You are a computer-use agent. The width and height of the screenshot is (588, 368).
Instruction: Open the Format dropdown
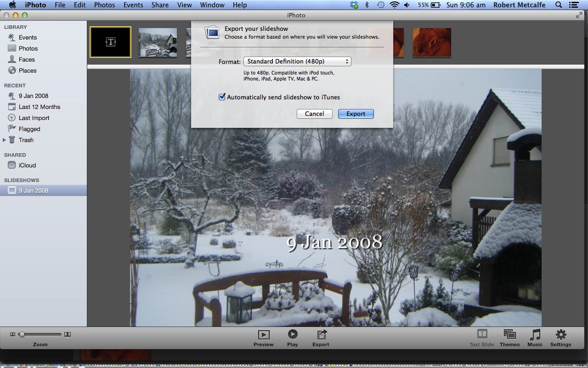point(297,61)
